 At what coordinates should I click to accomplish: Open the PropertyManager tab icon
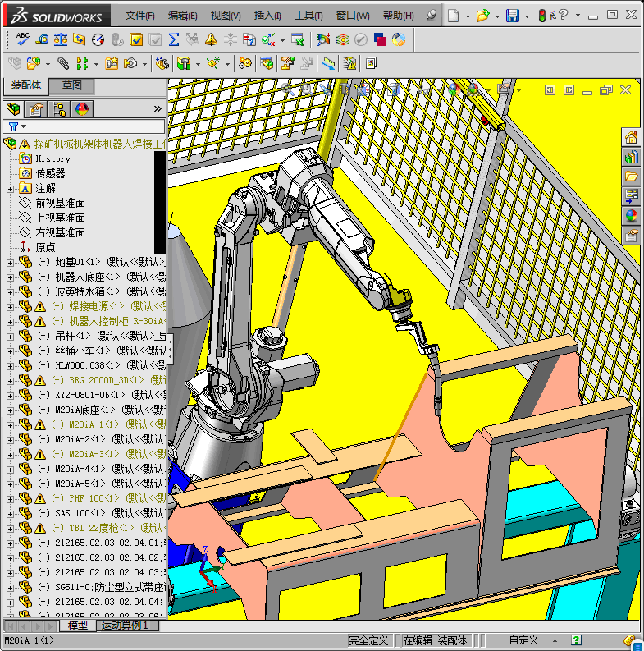click(36, 109)
